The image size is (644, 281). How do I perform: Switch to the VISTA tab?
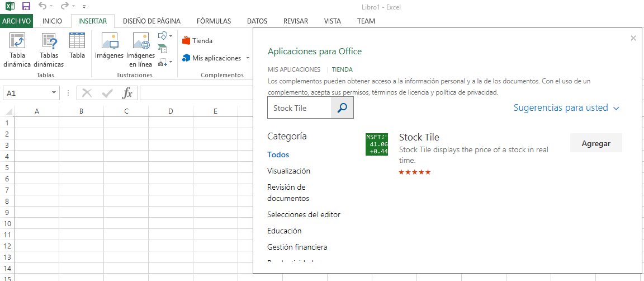pyautogui.click(x=332, y=21)
